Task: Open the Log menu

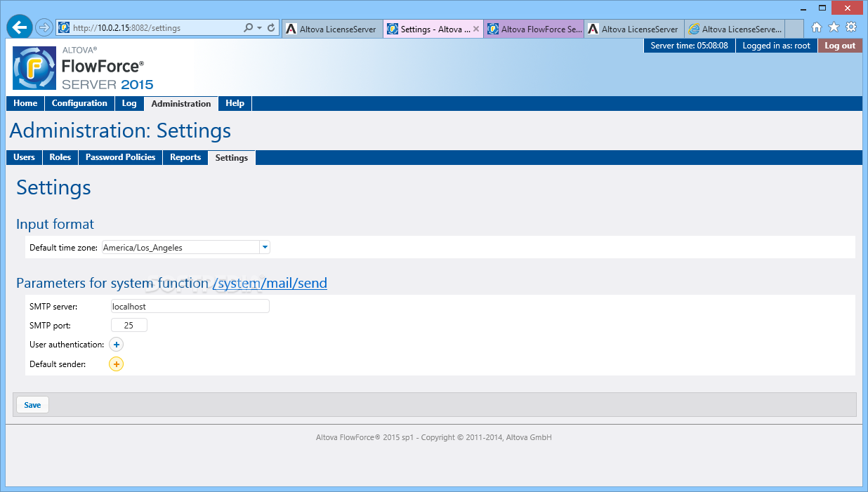Action: 129,103
